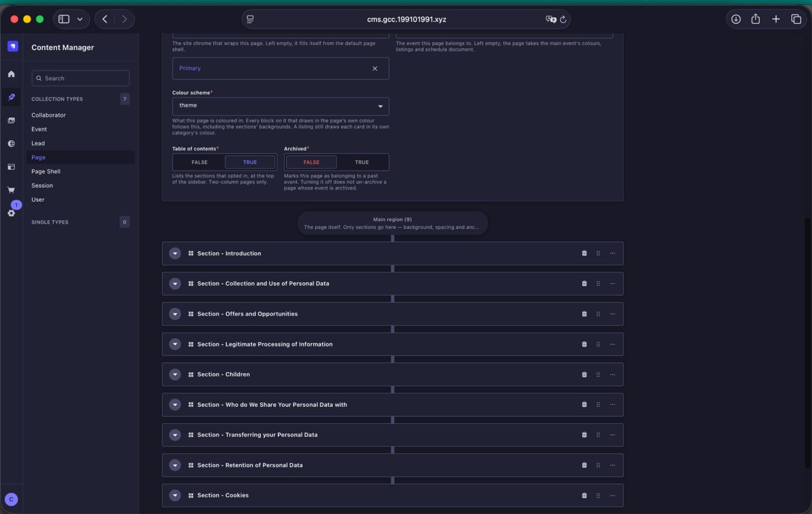Viewport: 812px width, 514px height.
Task: Open the Media Library icon
Action: coord(11,121)
